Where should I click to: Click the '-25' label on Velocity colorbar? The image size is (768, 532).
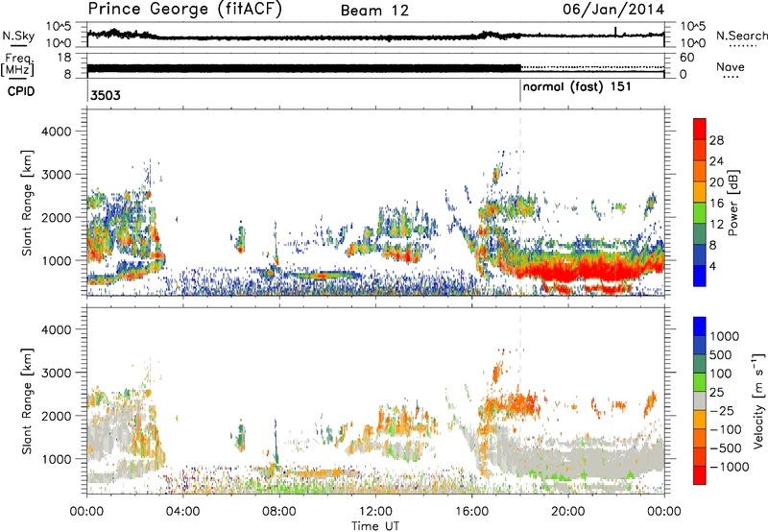point(722,410)
